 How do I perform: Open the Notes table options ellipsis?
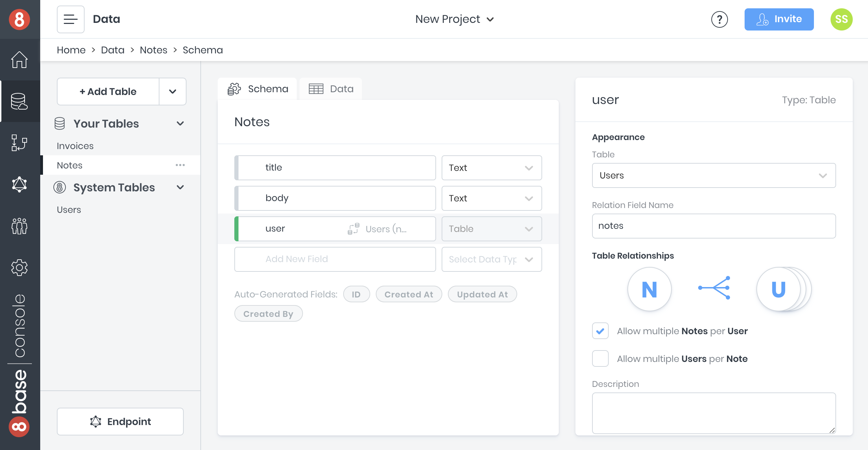tap(180, 165)
